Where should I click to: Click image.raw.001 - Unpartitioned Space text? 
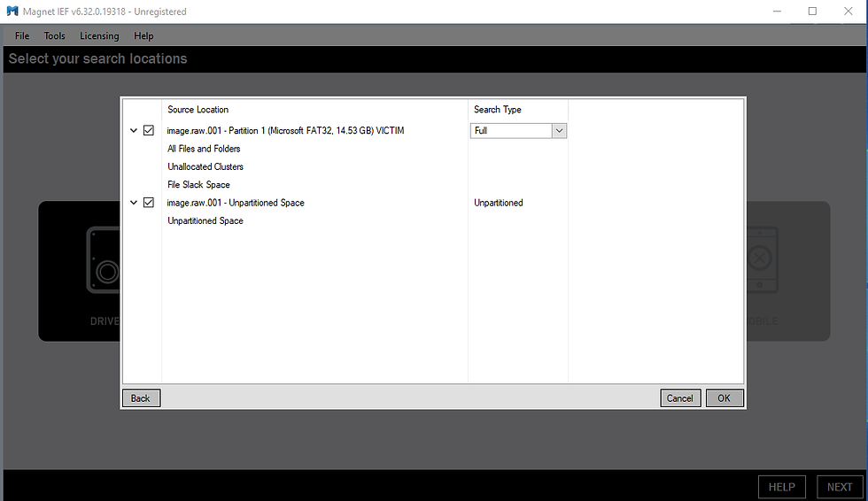[x=236, y=203]
